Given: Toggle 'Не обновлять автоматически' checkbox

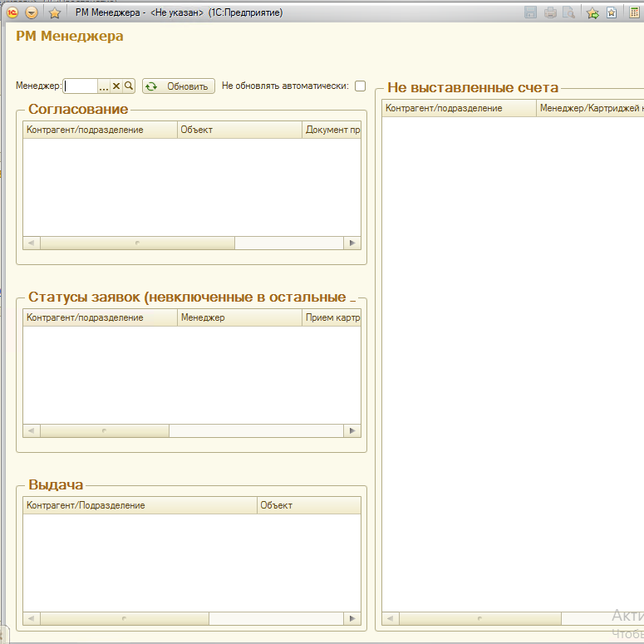Looking at the screenshot, I should point(360,86).
